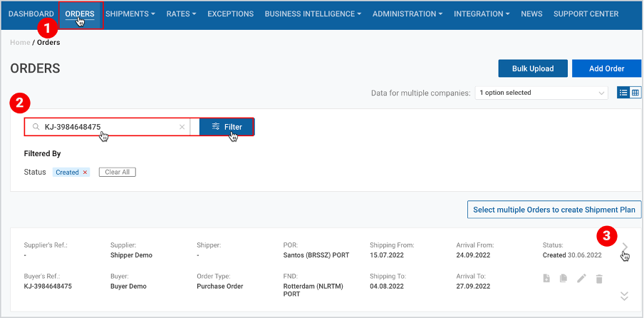Open the Integration dropdown menu
The image size is (644, 318).
pyautogui.click(x=482, y=14)
